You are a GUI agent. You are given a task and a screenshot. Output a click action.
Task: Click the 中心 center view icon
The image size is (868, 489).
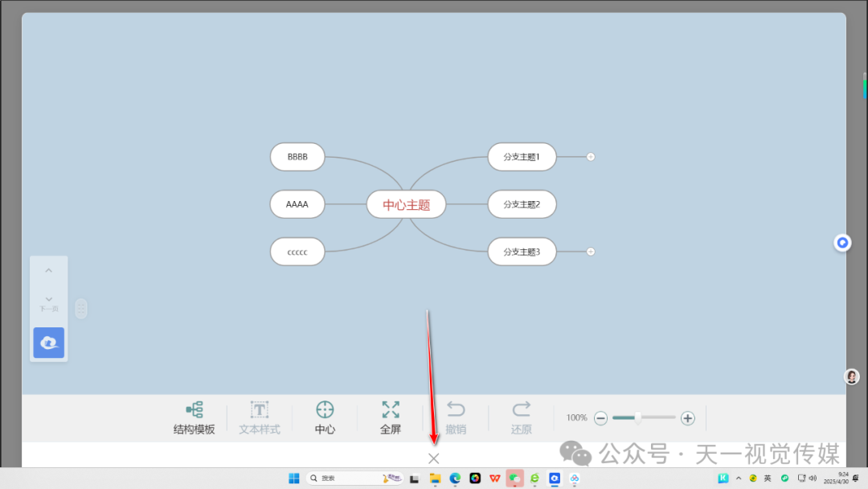[x=325, y=410]
